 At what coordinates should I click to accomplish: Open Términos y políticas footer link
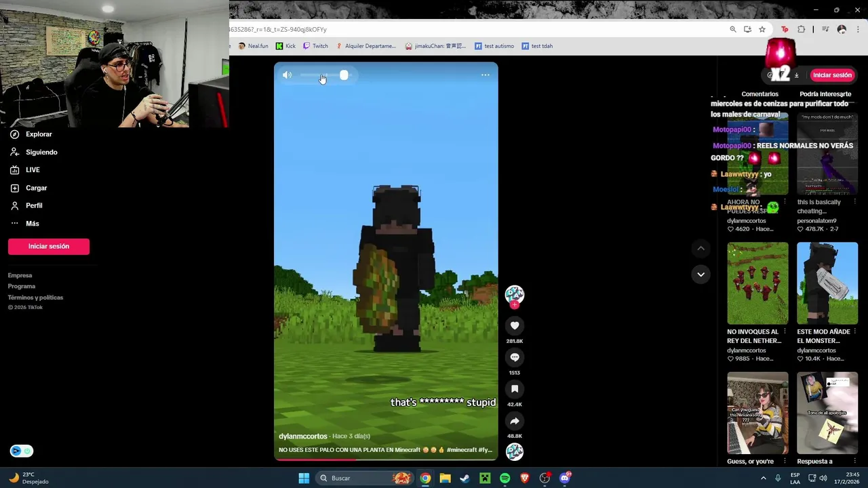point(35,298)
